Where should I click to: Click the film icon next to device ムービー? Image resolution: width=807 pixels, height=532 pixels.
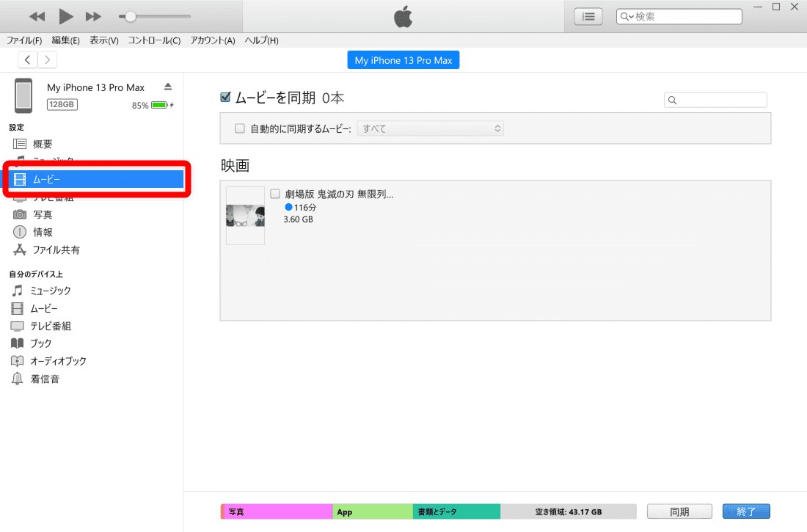pyautogui.click(x=18, y=308)
